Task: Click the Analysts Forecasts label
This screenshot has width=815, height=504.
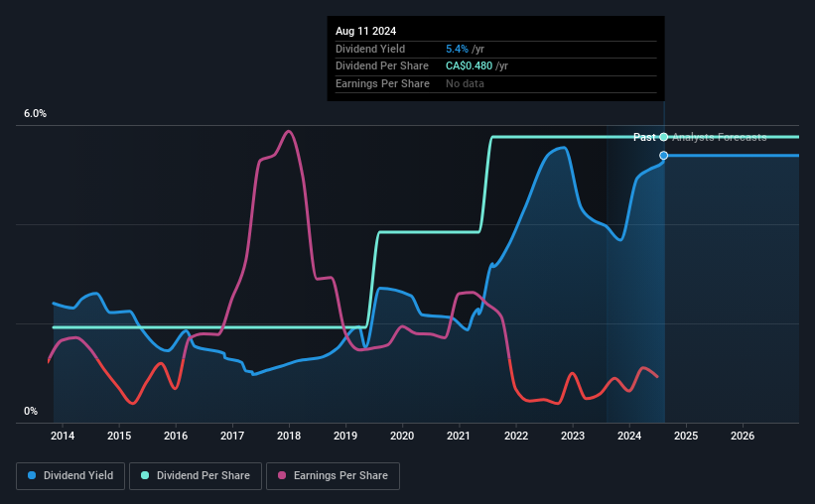Action: pyautogui.click(x=720, y=137)
